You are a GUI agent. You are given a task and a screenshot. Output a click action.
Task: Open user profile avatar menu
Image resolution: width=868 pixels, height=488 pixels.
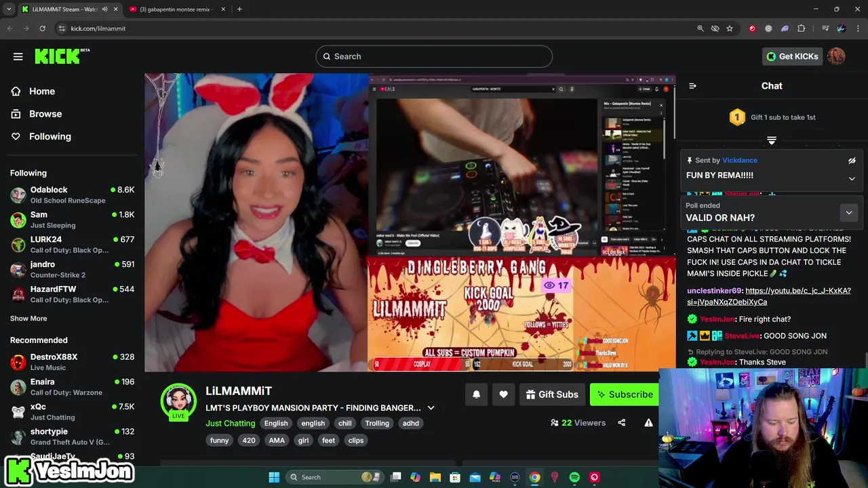point(836,56)
